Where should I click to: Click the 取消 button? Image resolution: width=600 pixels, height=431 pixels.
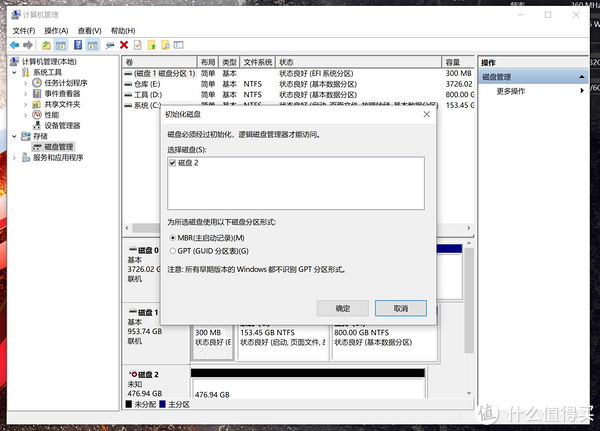tap(401, 308)
